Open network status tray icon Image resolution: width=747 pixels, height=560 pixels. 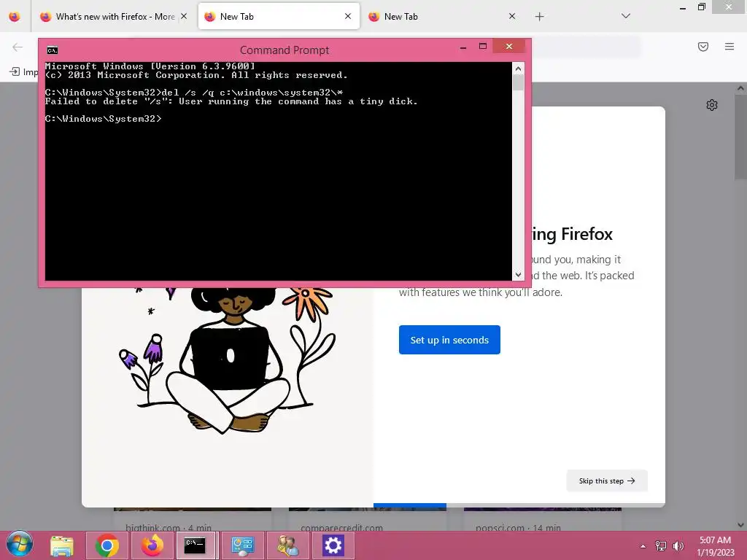click(x=661, y=546)
